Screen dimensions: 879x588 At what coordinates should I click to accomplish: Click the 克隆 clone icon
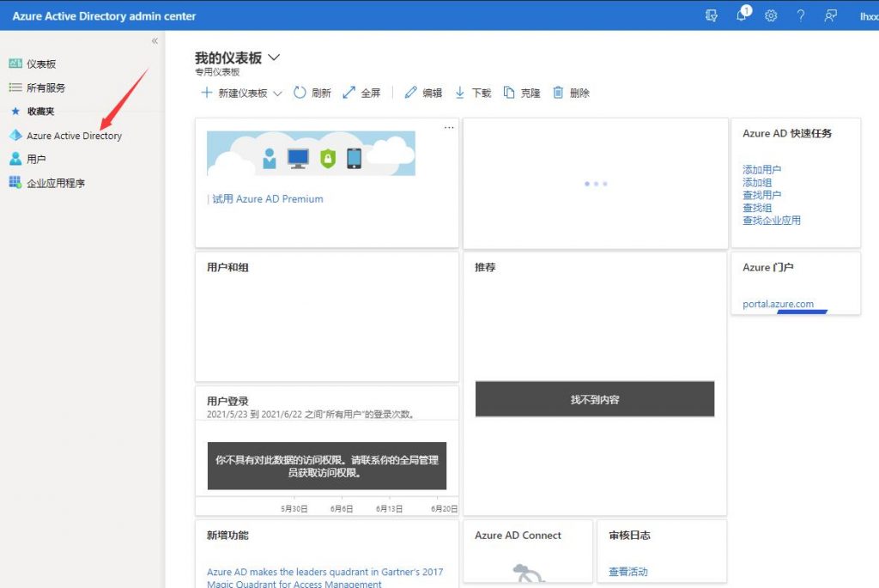pyautogui.click(x=508, y=93)
